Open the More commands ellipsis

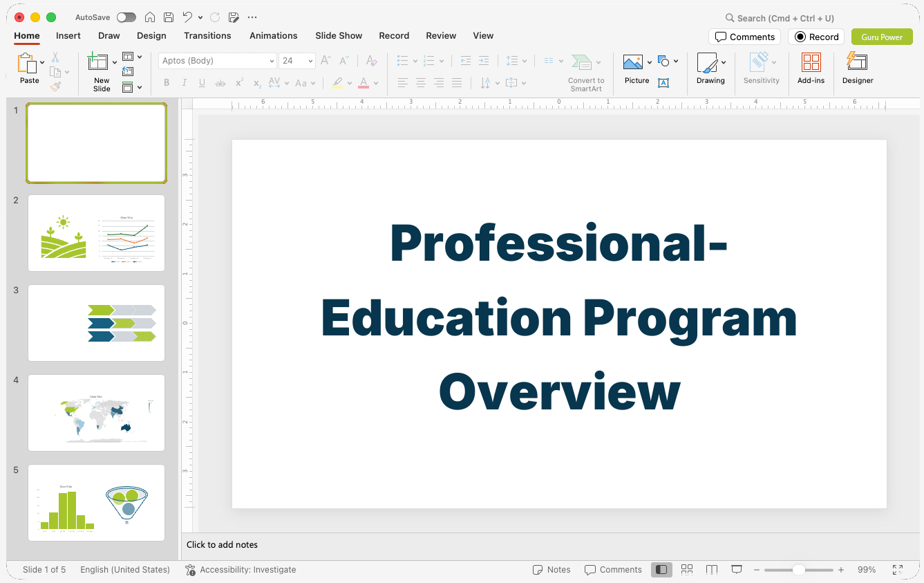point(252,17)
